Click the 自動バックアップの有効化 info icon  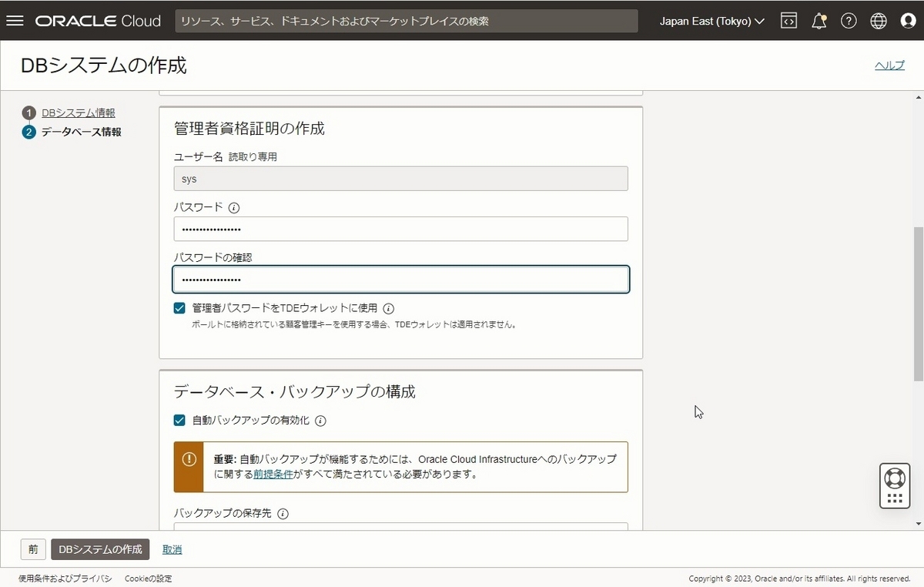(321, 421)
